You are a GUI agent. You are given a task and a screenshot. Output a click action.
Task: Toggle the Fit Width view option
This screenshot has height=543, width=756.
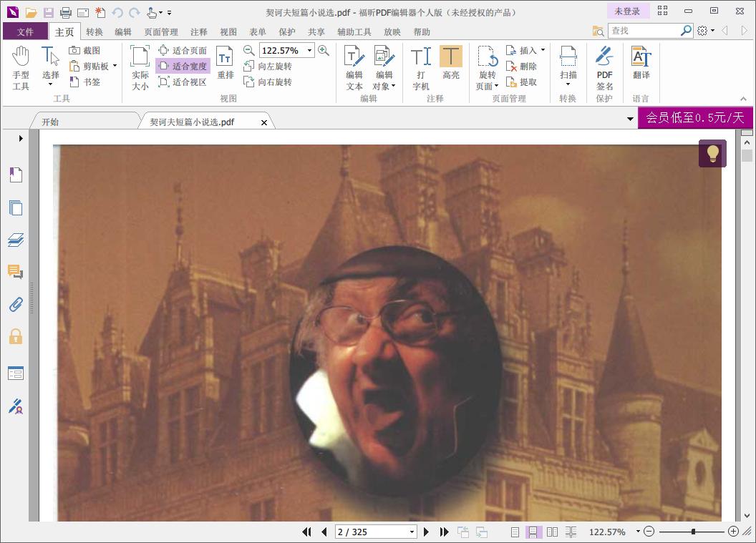pos(183,67)
